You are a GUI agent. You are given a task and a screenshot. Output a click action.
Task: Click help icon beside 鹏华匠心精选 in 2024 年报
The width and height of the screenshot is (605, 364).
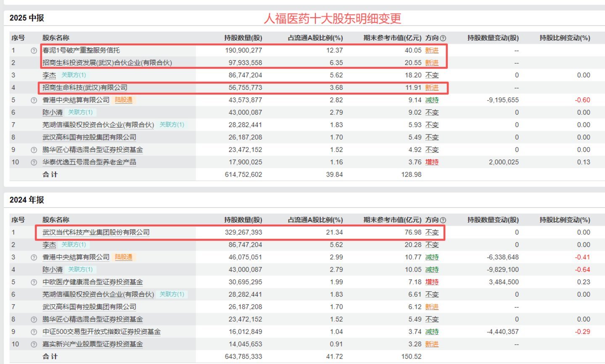(34, 320)
